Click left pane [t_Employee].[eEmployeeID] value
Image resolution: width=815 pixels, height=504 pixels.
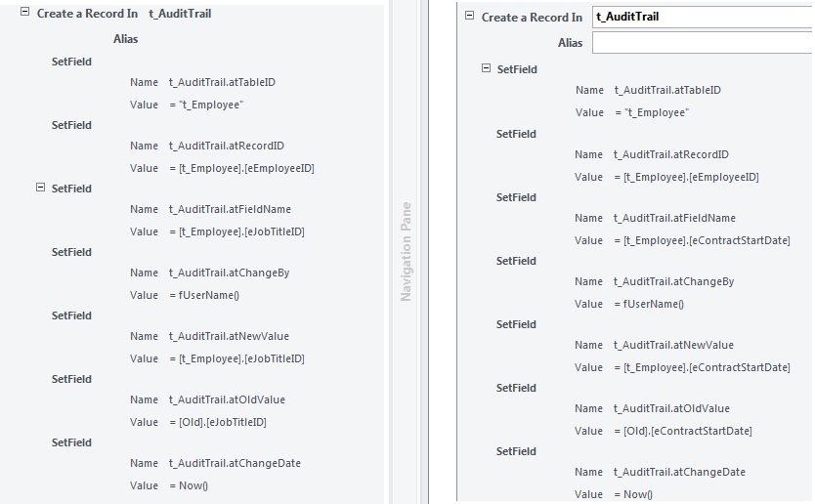pos(245,168)
